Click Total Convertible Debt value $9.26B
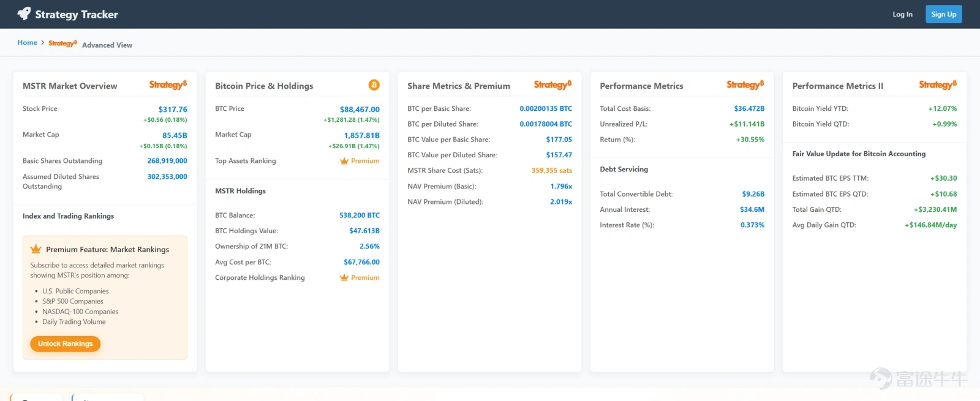Viewport: 980px width, 401px height. (x=753, y=194)
